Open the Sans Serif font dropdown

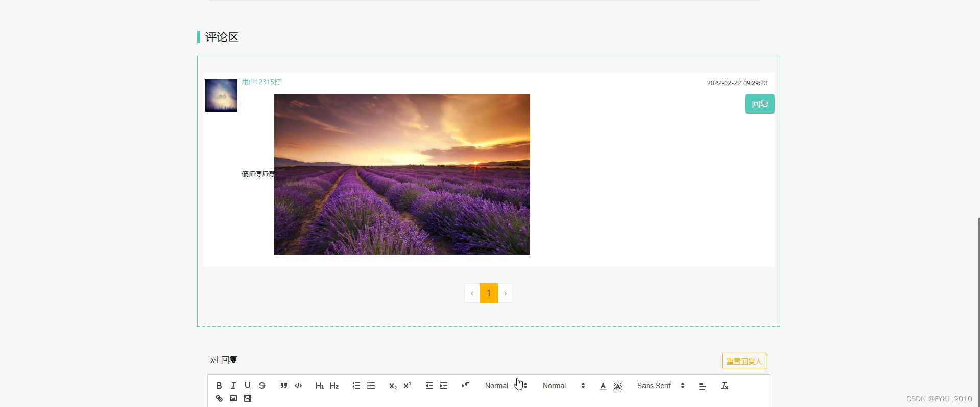tap(660, 386)
